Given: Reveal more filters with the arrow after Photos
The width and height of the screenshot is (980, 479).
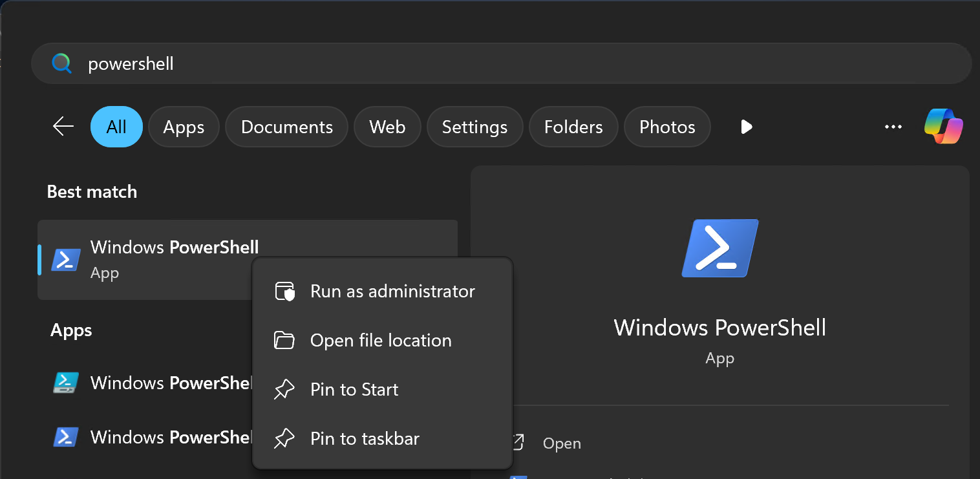Looking at the screenshot, I should [x=747, y=127].
